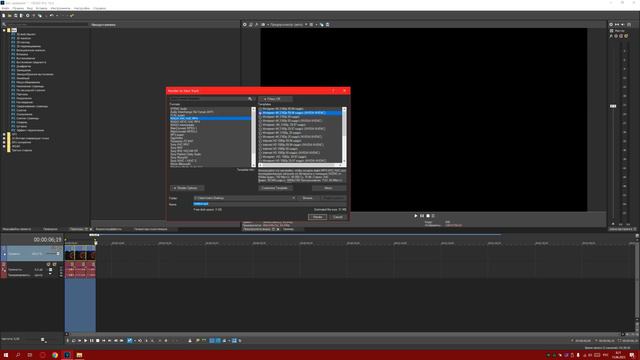Image resolution: width=640 pixels, height=360 pixels.
Task: Open the preview quality dropdown Предпросмотр (авто)
Action: 289,24
